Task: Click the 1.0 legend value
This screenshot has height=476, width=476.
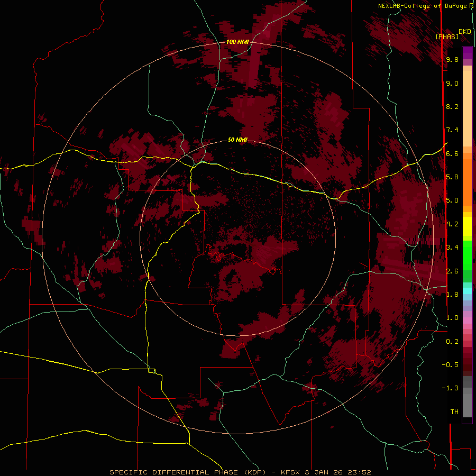Action: (x=452, y=318)
